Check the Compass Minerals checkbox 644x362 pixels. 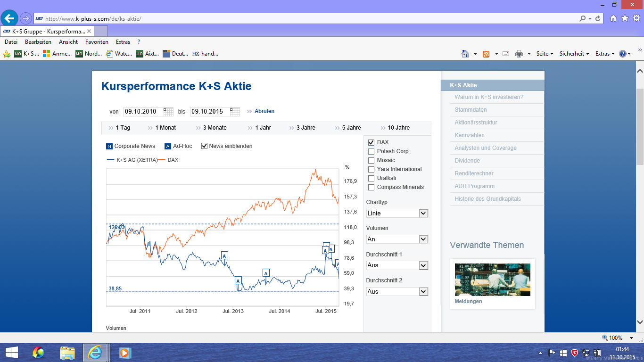click(371, 187)
